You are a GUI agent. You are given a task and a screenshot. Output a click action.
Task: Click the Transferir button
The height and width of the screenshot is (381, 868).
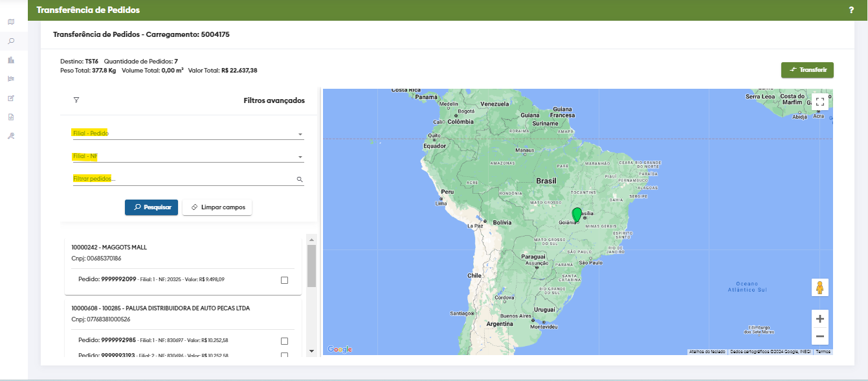(807, 70)
